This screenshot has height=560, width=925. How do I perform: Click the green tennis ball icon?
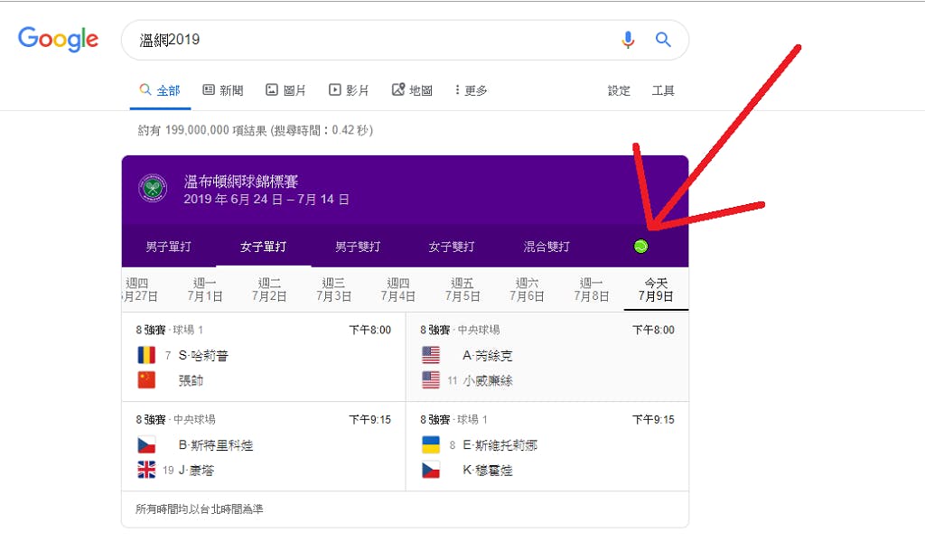click(x=641, y=246)
